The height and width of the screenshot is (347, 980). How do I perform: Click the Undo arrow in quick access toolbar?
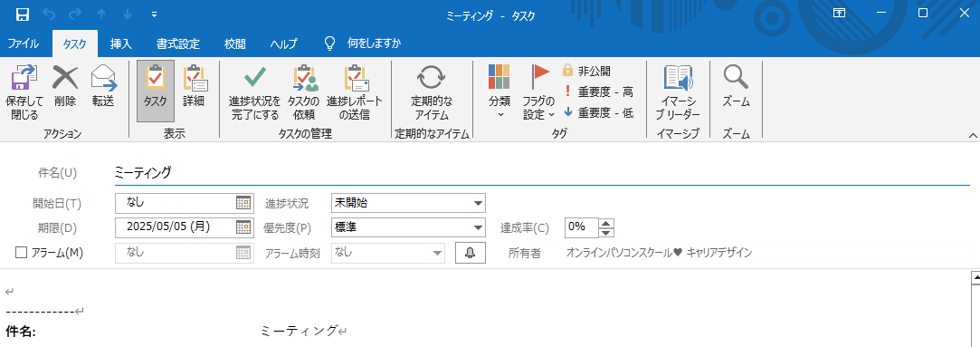[50, 14]
